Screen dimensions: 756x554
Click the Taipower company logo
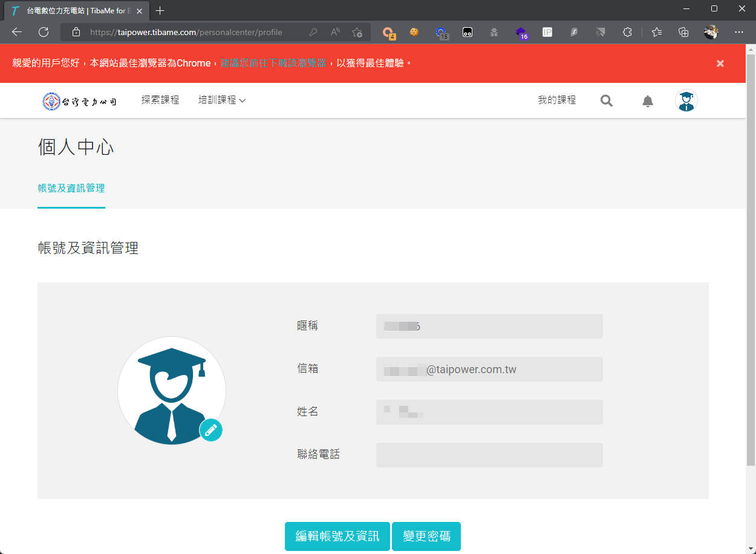[80, 101]
